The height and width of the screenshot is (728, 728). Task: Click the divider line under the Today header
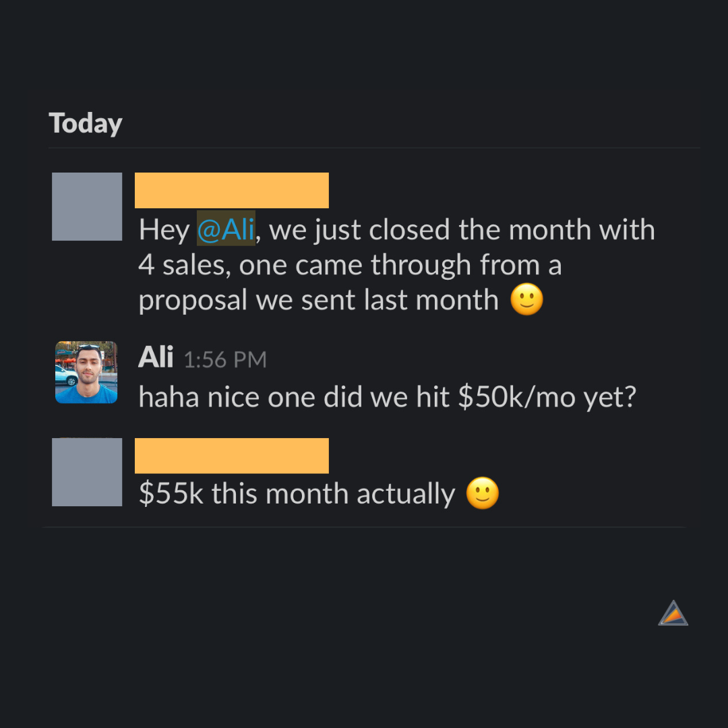click(x=374, y=148)
